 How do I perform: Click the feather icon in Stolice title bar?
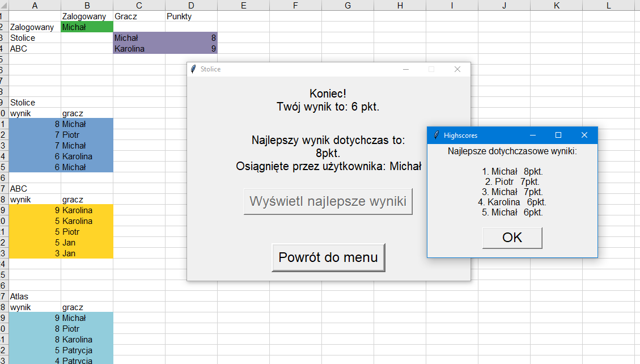[193, 69]
